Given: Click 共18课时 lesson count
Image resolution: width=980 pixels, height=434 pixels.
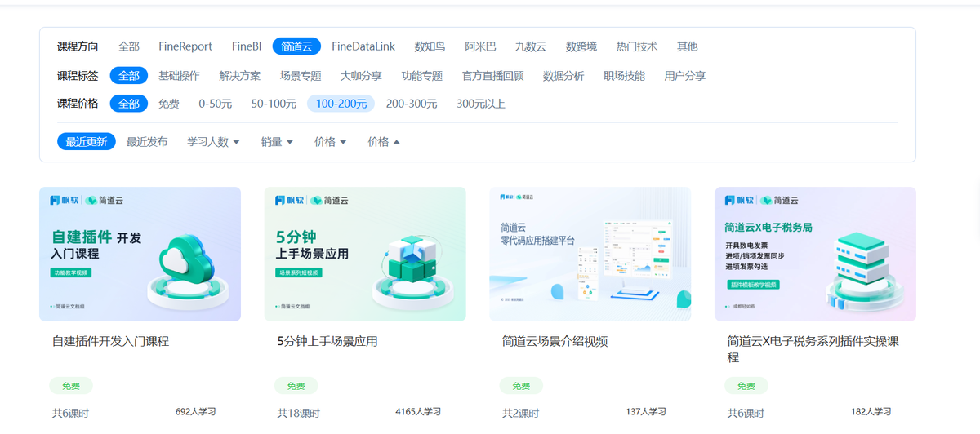Looking at the screenshot, I should (298, 414).
